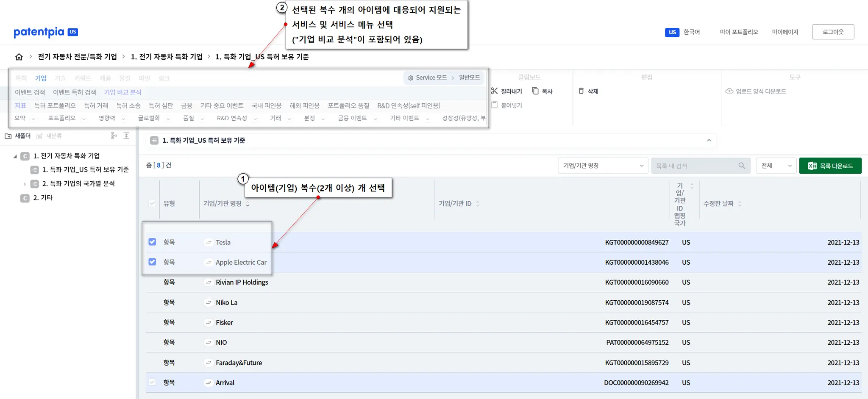
Task: Click the search magnifier icon
Action: 742,166
